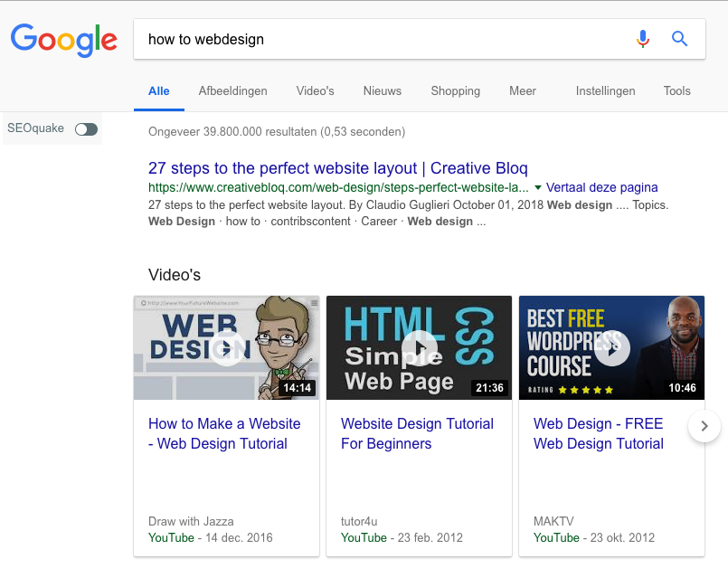
Task: Open the Instellingen menu
Action: pos(605,90)
